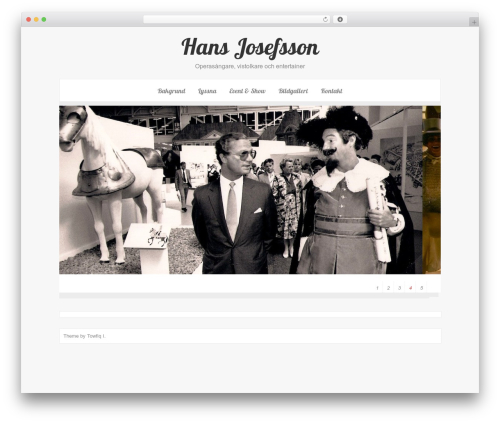Click the download icon beside address bar
The width and height of the screenshot is (500, 423).
pos(340,20)
